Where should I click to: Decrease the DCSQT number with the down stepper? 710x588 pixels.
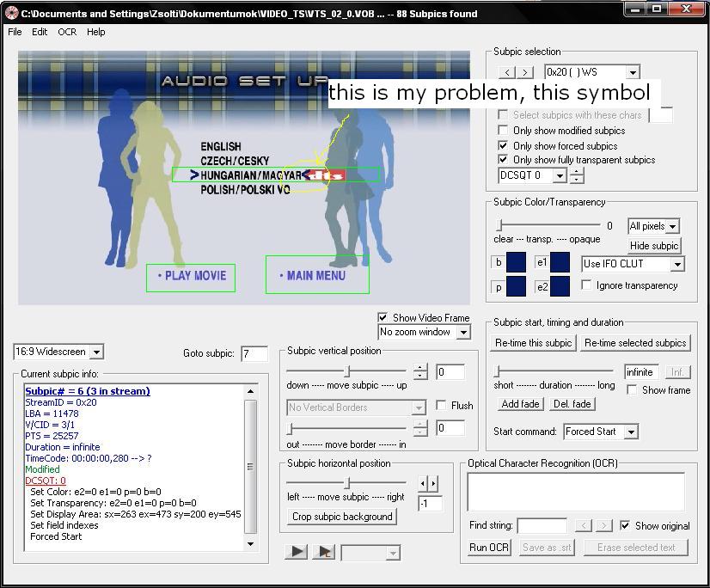coord(576,179)
